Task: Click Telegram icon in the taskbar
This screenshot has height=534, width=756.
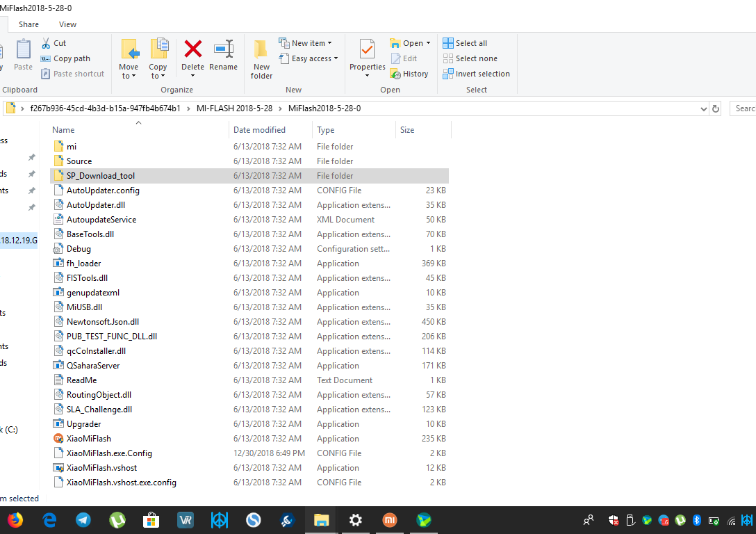Action: 83,520
